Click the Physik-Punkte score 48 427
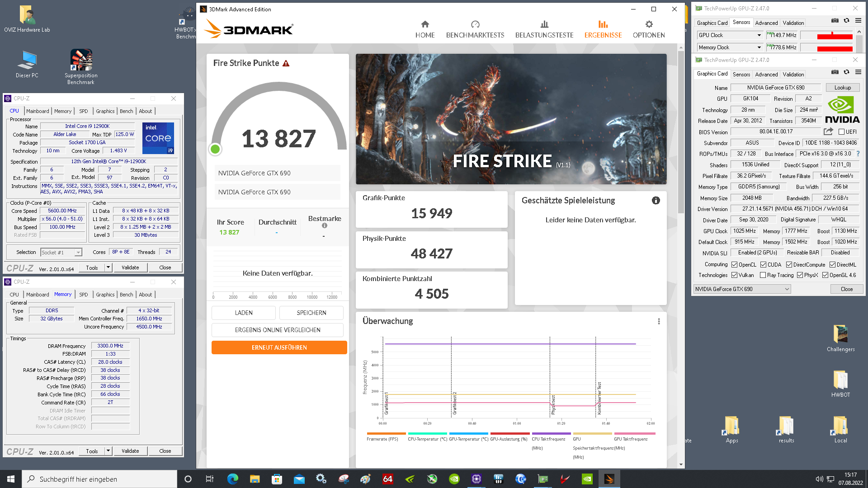 click(x=432, y=253)
